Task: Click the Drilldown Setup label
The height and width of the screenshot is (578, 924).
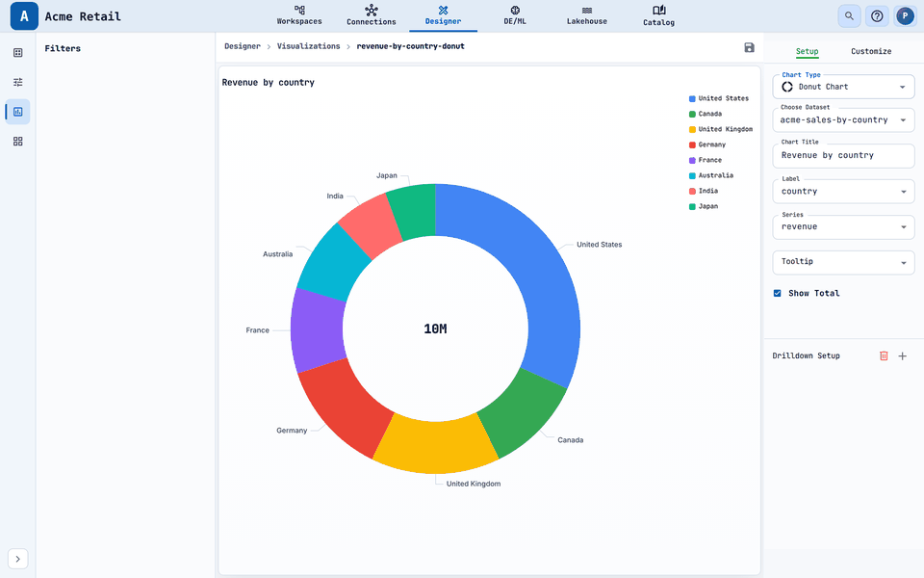Action: [806, 355]
